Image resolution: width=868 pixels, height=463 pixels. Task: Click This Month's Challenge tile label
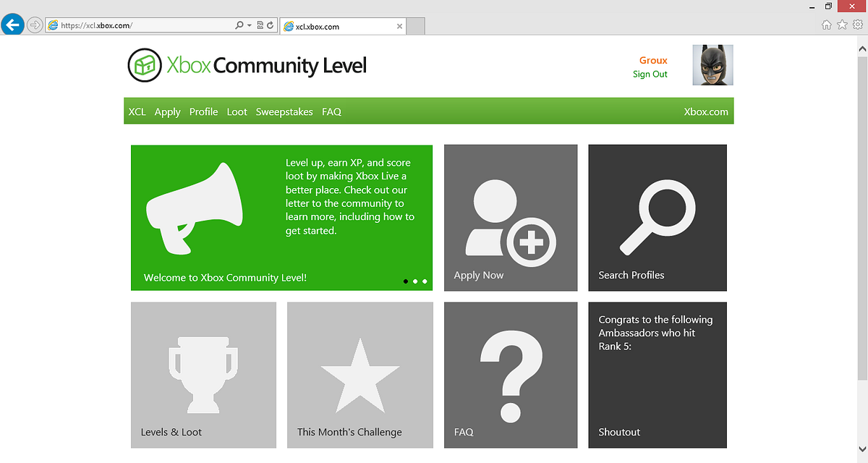pos(349,432)
